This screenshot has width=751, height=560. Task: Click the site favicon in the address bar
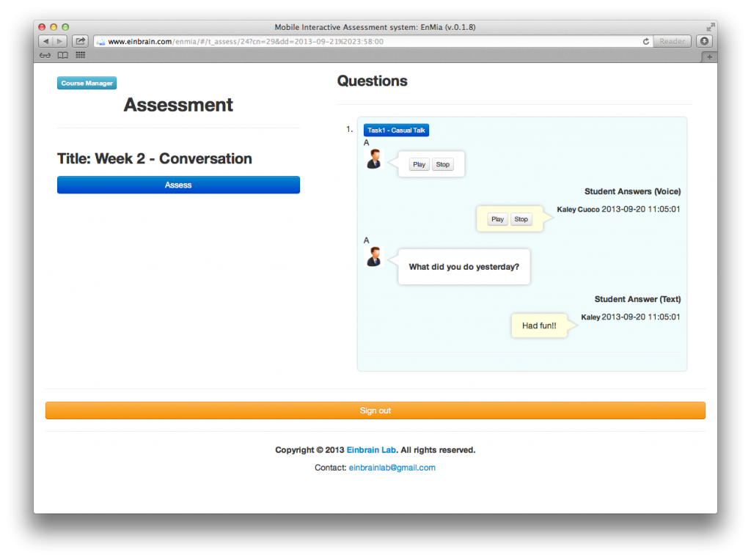(100, 42)
